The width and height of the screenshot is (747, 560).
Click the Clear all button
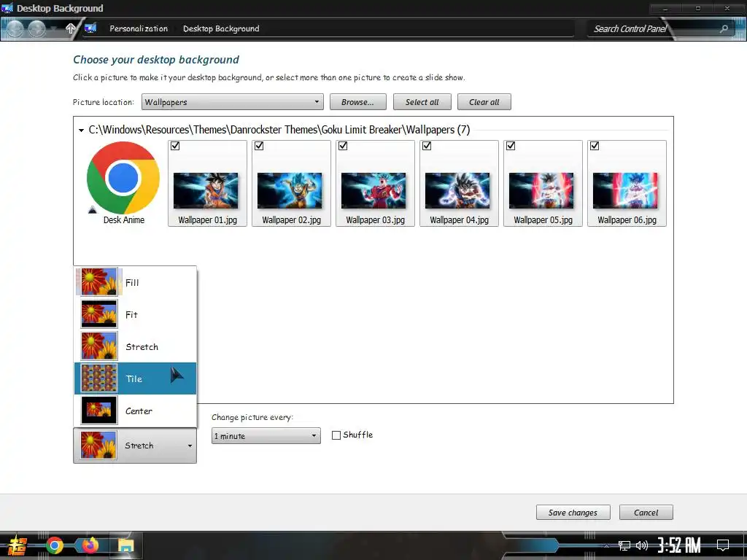pos(484,102)
